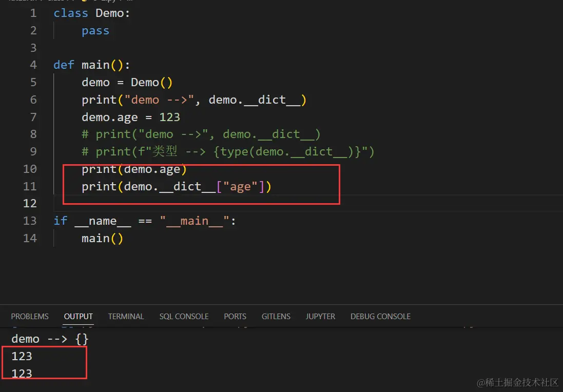This screenshot has height=392, width=563.
Task: Click line number 12 in the gutter
Action: tap(30, 204)
